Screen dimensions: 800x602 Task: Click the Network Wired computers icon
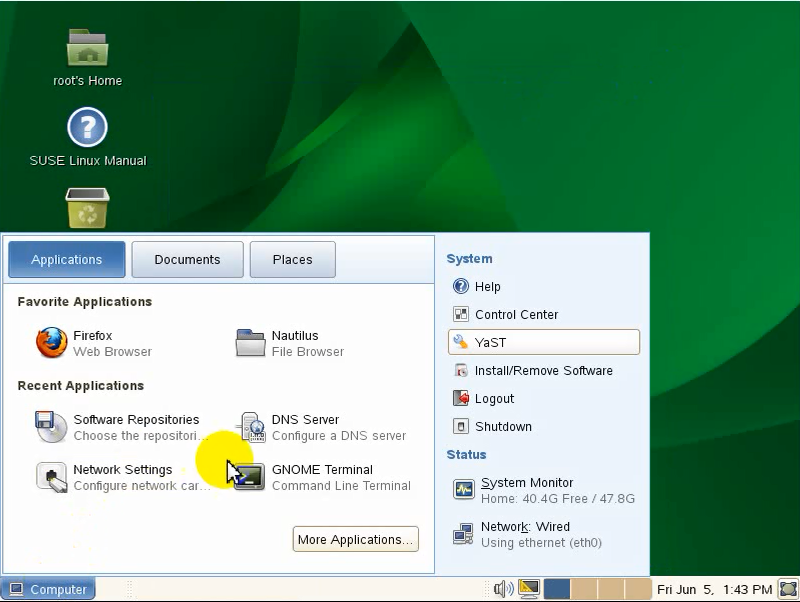[463, 534]
